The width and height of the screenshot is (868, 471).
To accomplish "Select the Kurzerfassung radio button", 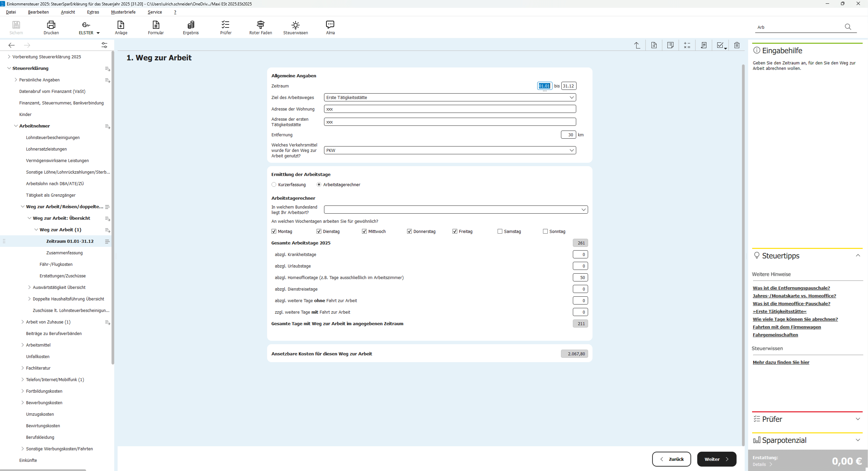I will (x=274, y=184).
